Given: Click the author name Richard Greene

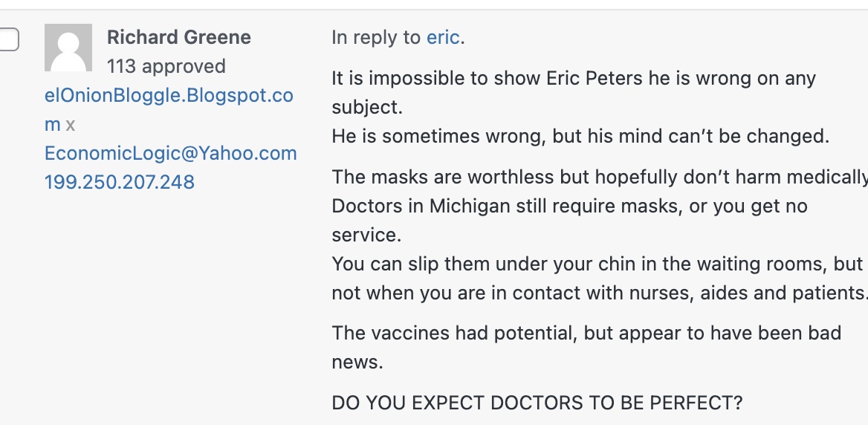Looking at the screenshot, I should 179,37.
